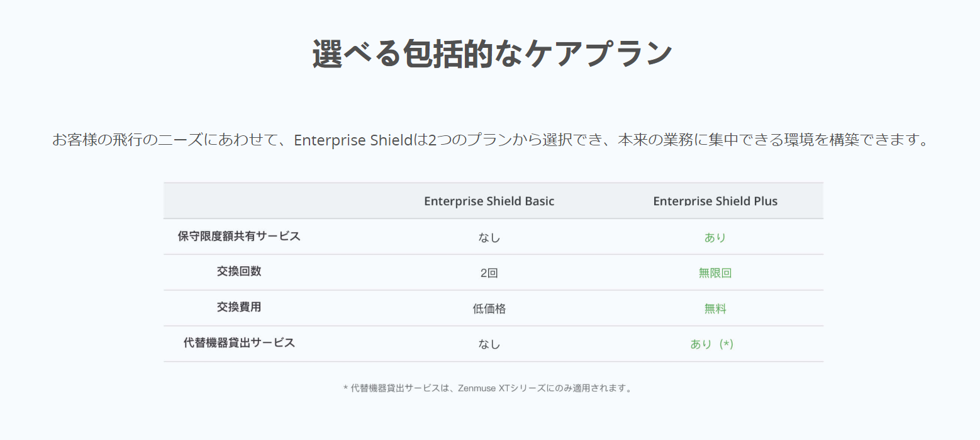The image size is (980, 440).
Task: Select the Enterprise Shield Plus column header
Action: (715, 201)
